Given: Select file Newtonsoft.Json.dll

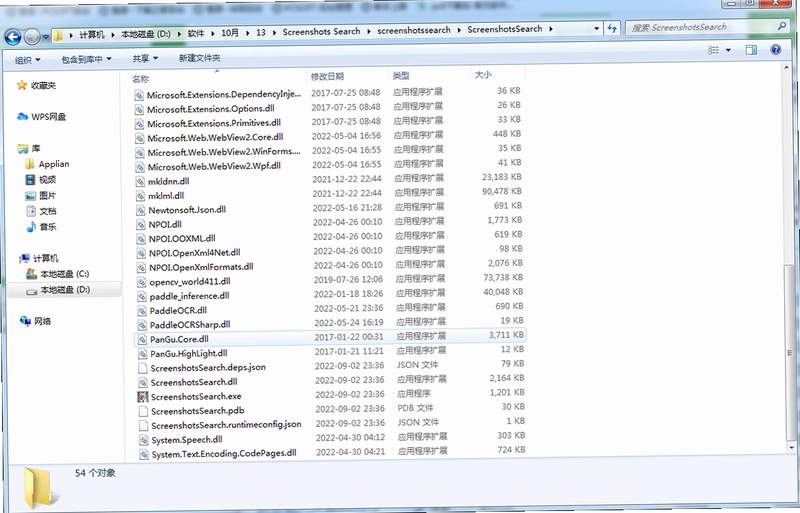Looking at the screenshot, I should tap(187, 210).
